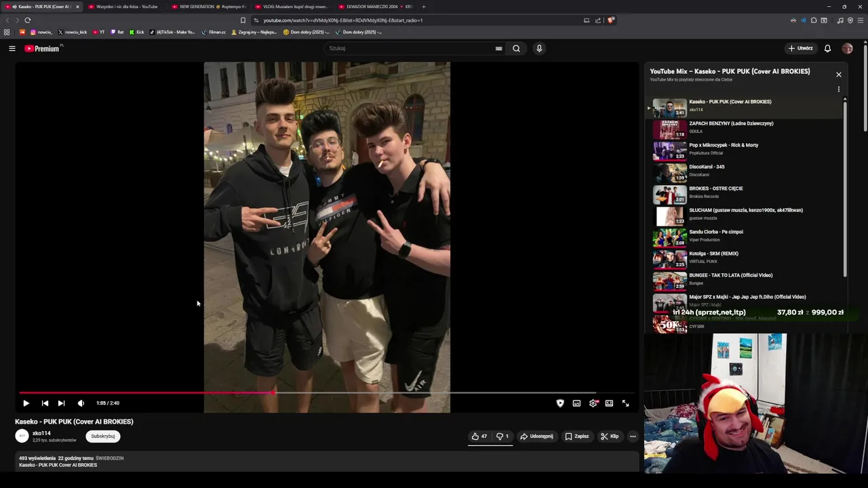Switch to Wszystko i nic dla fidza tab
This screenshot has width=868, height=488.
[127, 7]
